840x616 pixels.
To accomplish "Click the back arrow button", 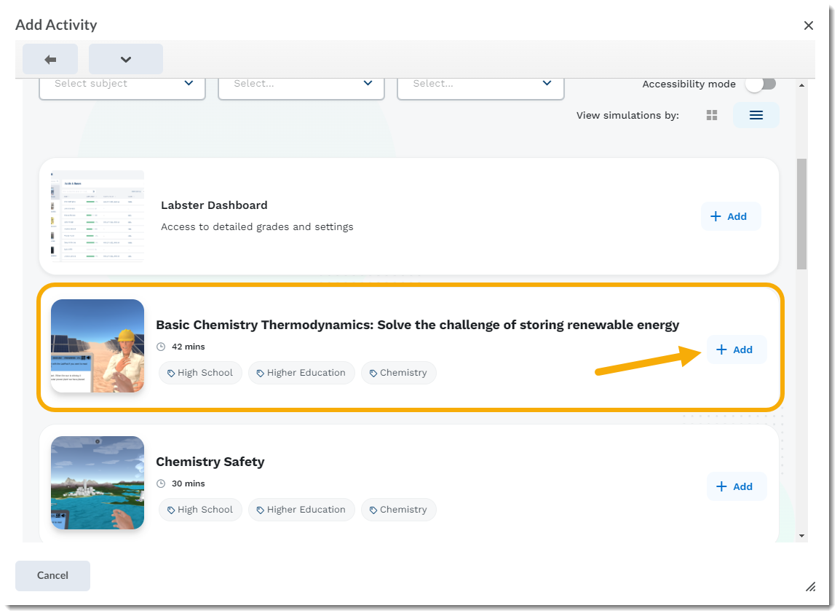I will click(x=50, y=59).
